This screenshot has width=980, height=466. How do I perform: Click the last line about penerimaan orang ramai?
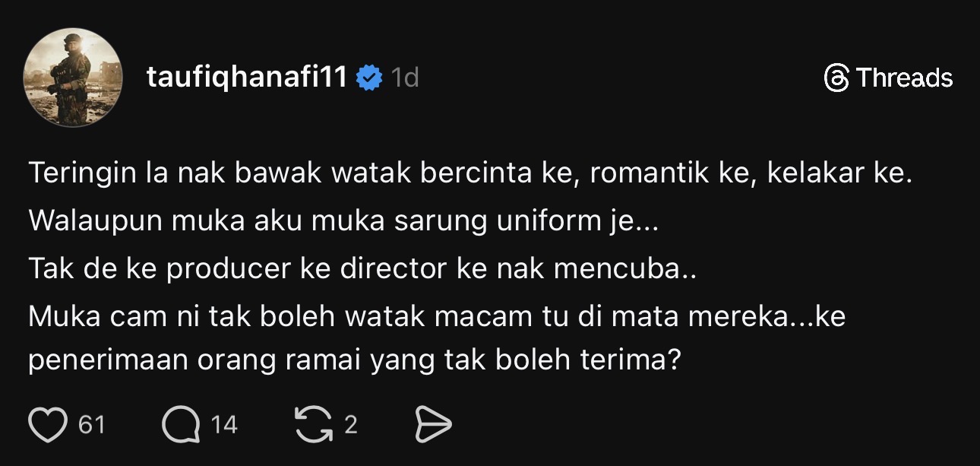click(353, 361)
